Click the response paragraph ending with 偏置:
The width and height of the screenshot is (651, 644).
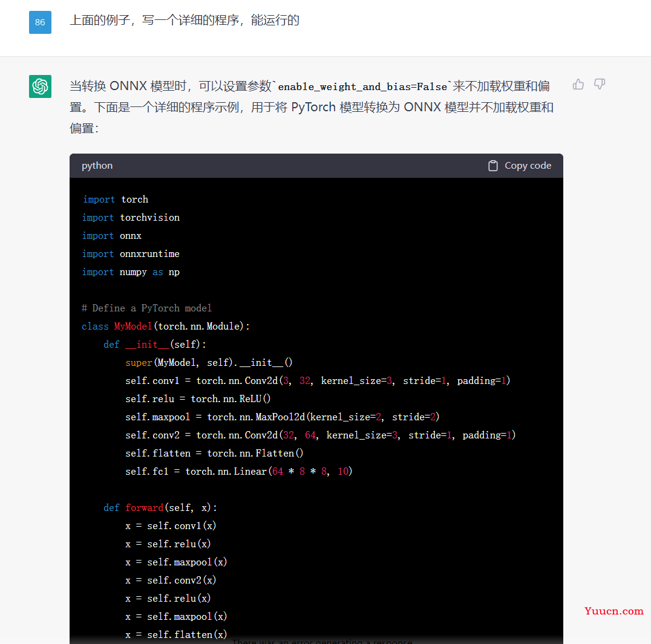[x=312, y=107]
